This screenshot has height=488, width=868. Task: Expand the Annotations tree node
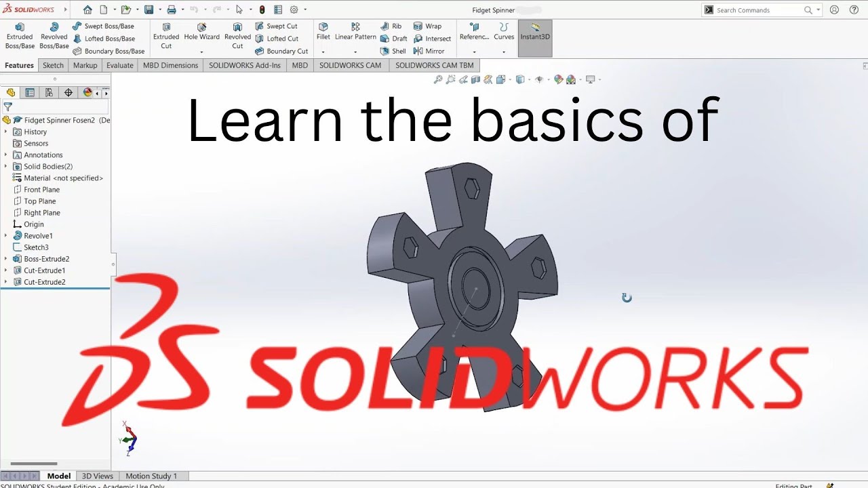[x=5, y=155]
